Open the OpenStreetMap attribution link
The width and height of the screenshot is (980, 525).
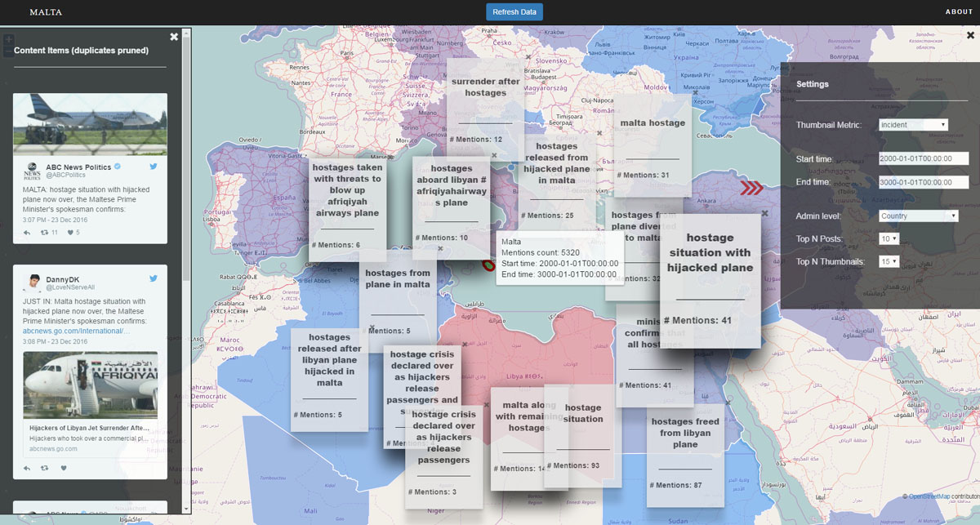point(929,496)
